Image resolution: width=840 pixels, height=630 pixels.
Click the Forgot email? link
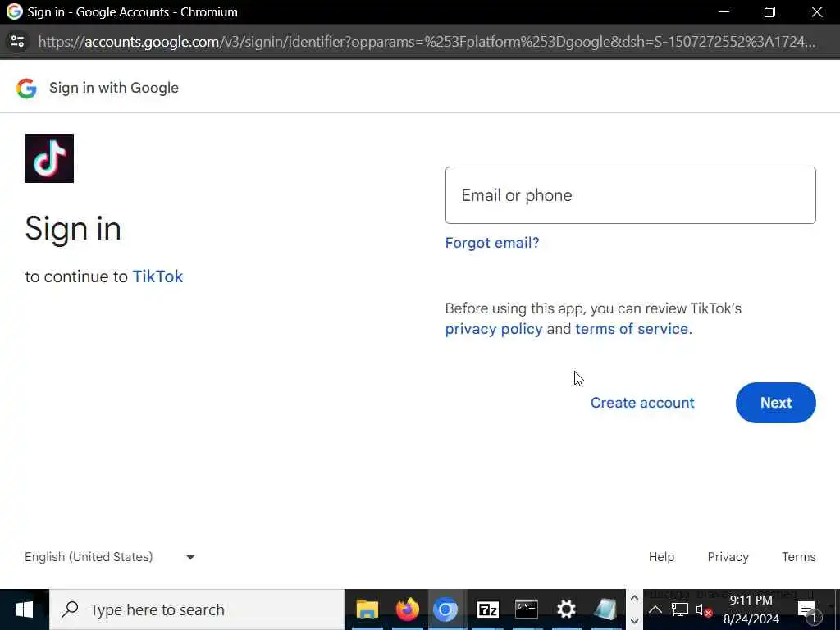coord(492,243)
